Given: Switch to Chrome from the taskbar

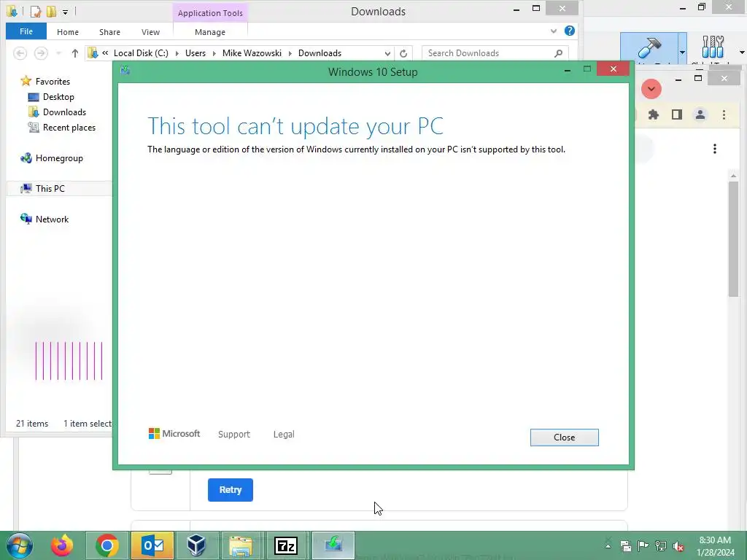Looking at the screenshot, I should pos(107,545).
